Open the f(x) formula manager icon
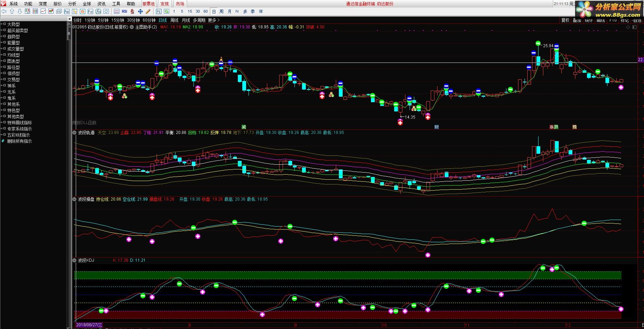The height and width of the screenshot is (329, 644). click(x=98, y=11)
